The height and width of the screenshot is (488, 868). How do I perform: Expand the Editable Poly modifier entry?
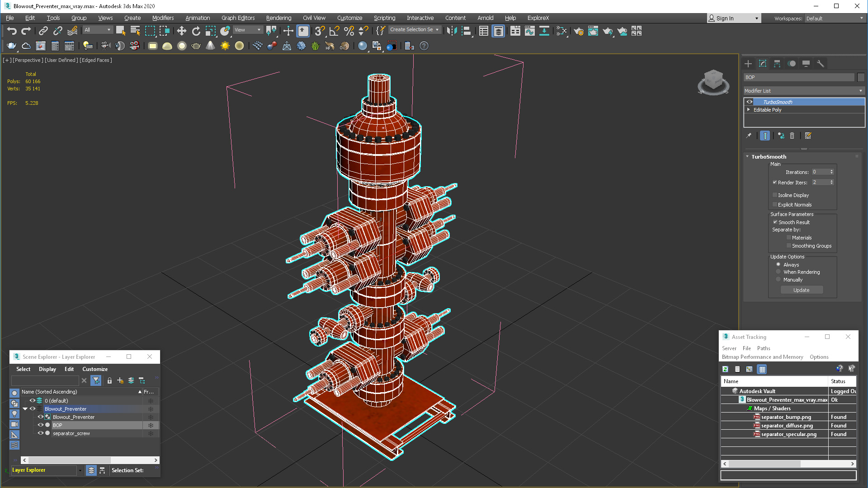(x=749, y=110)
